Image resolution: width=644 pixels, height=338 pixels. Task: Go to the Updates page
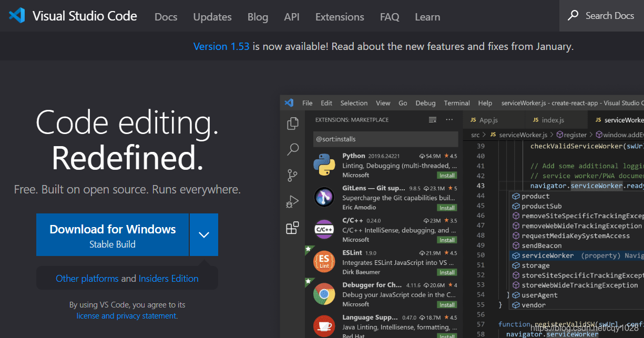pyautogui.click(x=212, y=17)
